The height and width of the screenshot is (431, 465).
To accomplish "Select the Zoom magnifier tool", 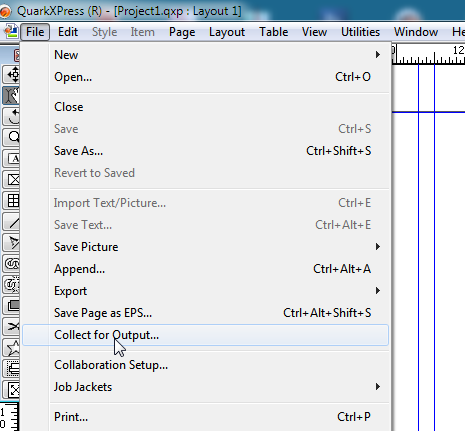I will coord(12,137).
